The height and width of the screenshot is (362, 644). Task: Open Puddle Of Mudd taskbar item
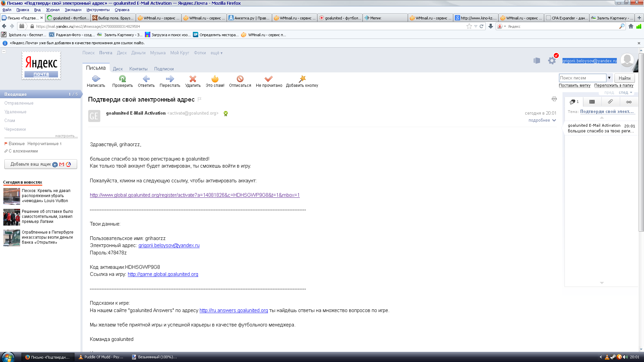click(101, 357)
